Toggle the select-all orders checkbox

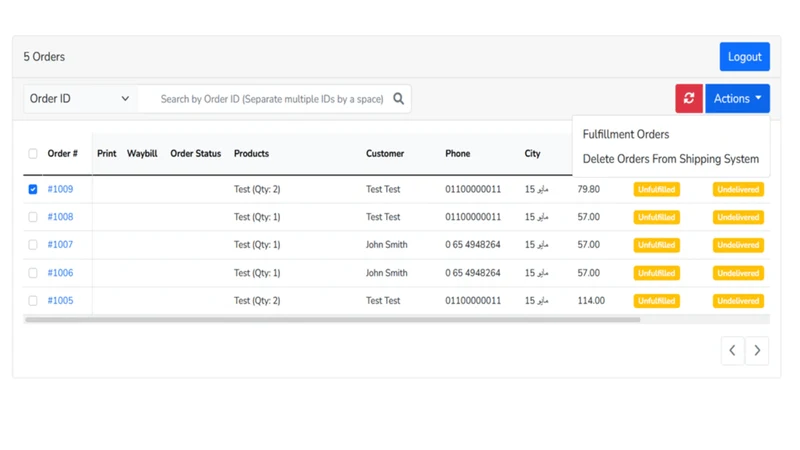pyautogui.click(x=33, y=154)
